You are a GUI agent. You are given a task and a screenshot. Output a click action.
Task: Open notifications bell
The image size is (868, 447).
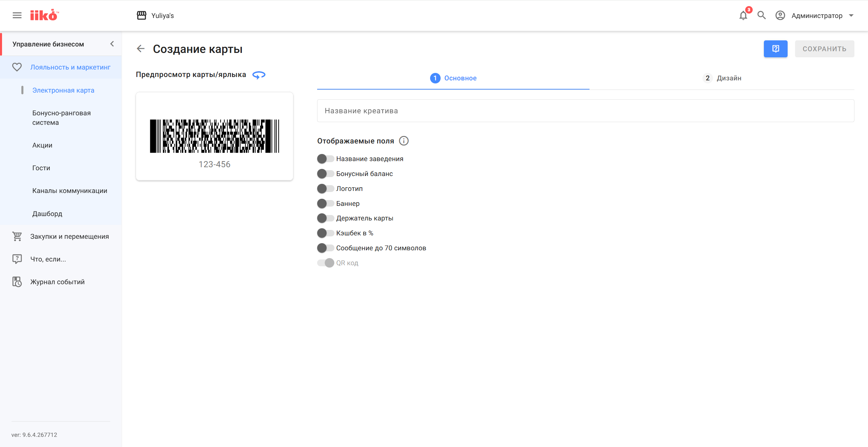pos(743,15)
